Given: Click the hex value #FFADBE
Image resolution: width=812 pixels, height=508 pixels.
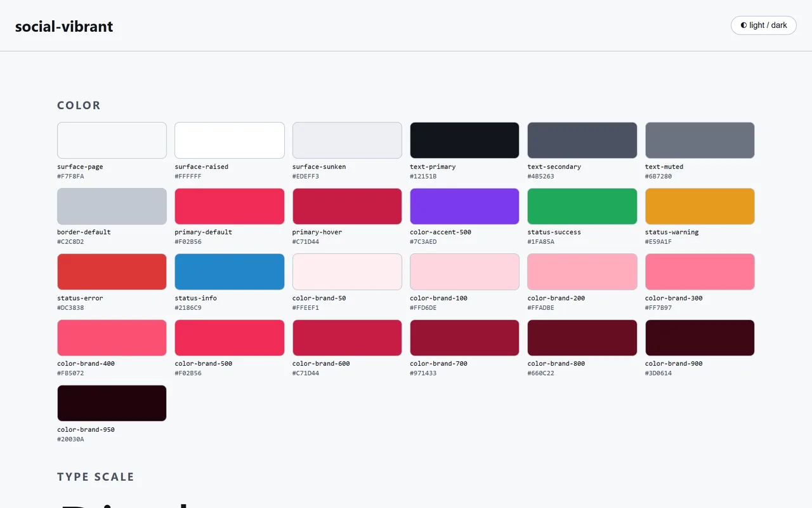Looking at the screenshot, I should pos(541,308).
